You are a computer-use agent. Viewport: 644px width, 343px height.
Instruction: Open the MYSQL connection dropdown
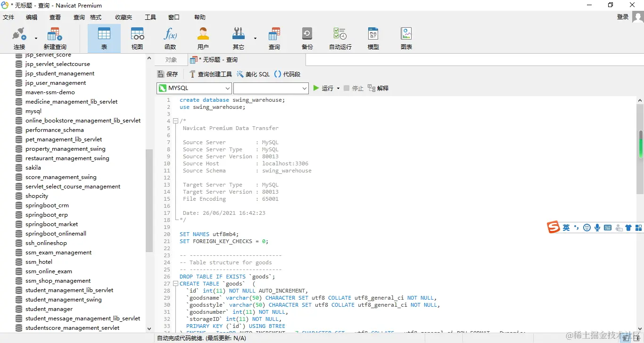(x=194, y=88)
